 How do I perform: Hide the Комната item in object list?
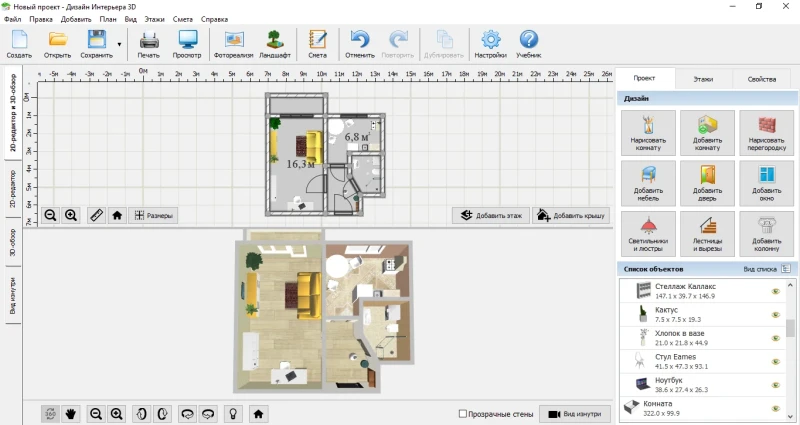coord(776,409)
